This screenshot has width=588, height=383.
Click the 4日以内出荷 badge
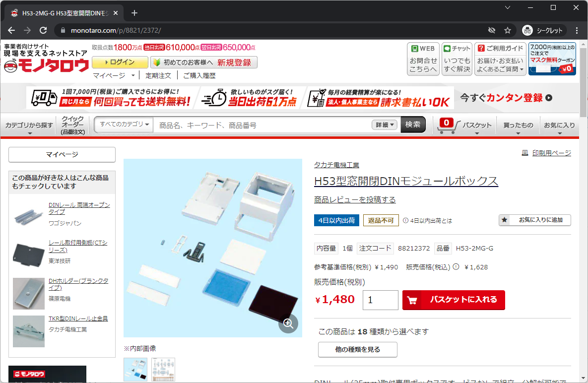point(336,220)
